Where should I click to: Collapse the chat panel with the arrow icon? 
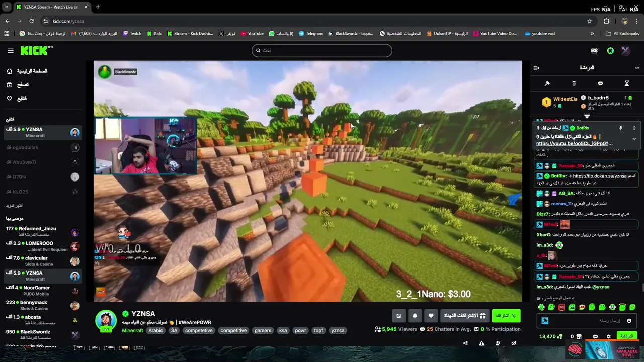coord(536,68)
